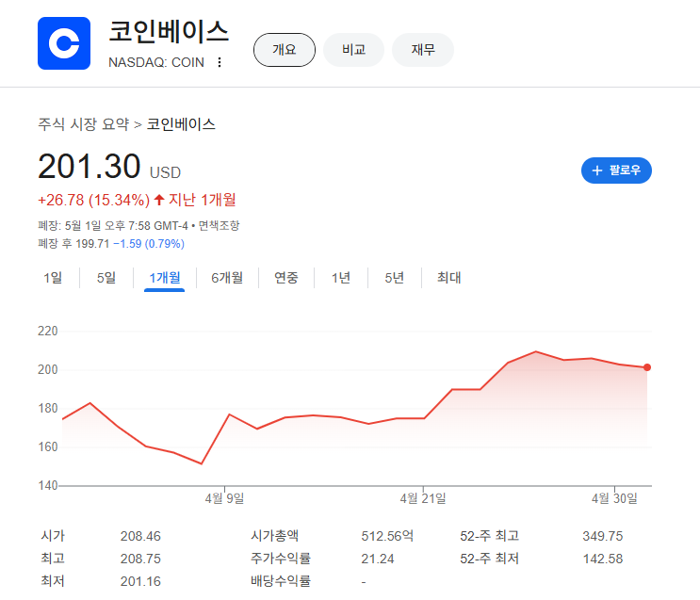
Task: Click the 4월 9일 axis label
Action: pos(224,498)
